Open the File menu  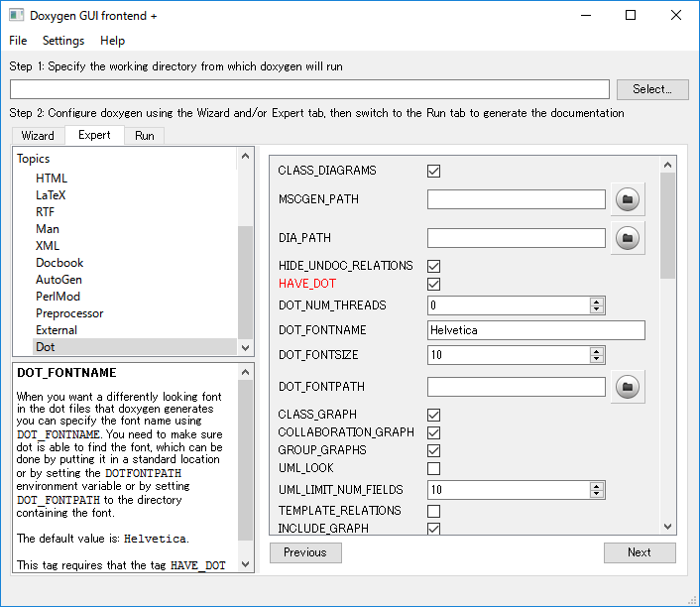[x=18, y=41]
